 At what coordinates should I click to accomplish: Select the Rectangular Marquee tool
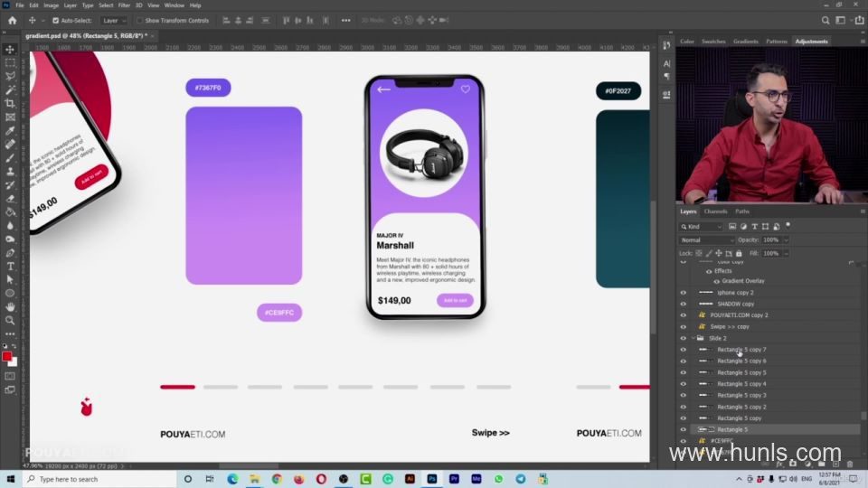10,63
